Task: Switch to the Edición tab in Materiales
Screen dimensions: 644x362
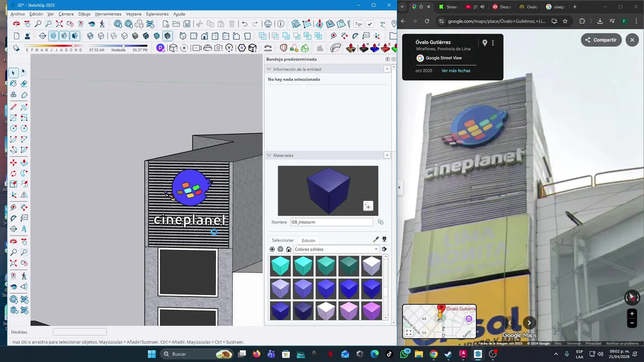Action: point(308,240)
